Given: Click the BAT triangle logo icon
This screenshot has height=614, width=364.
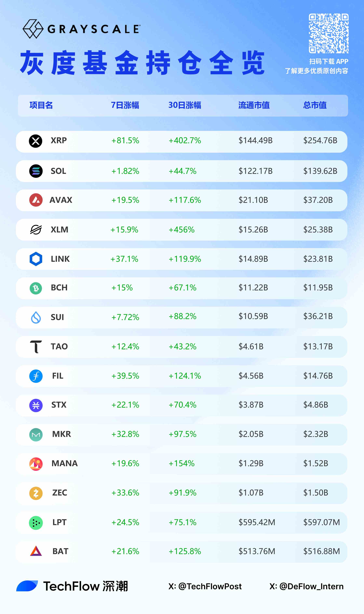Looking at the screenshot, I should click(36, 551).
